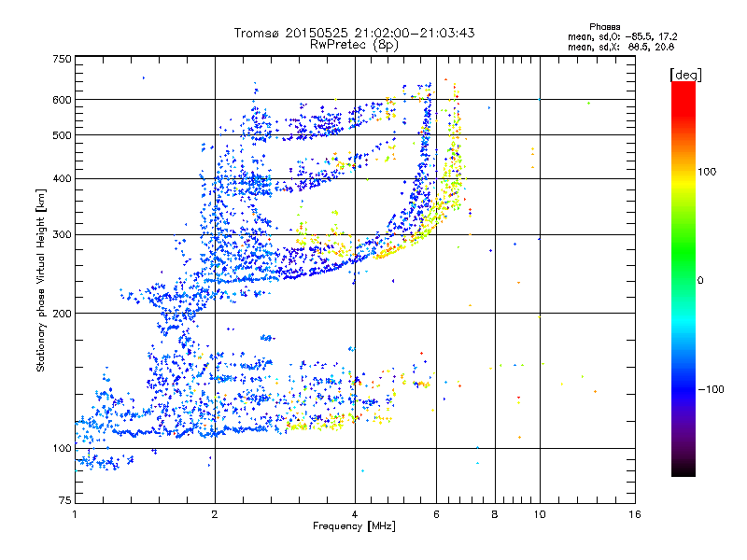
Task: Click the colorbar tick label '0'
Action: pyautogui.click(x=700, y=281)
